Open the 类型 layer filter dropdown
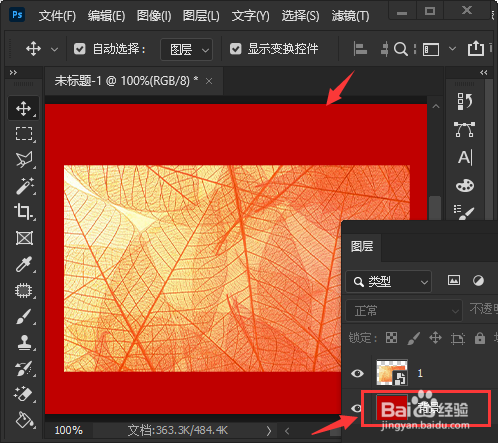Screen dimensions: 498x443 (x=389, y=282)
